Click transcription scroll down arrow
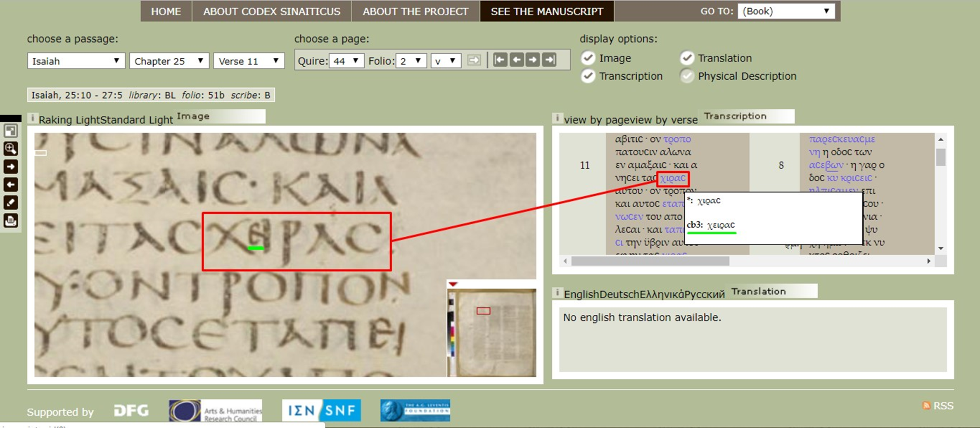This screenshot has height=428, width=980. coord(941,248)
